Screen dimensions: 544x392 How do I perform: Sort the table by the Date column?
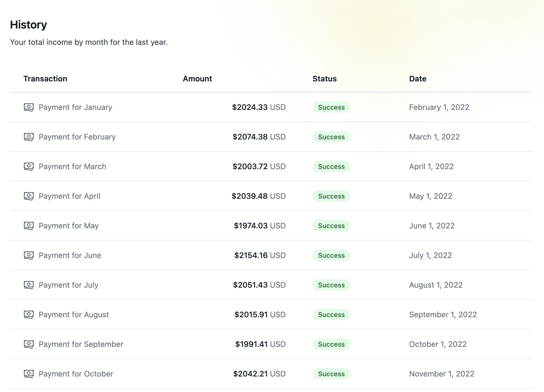tap(417, 79)
